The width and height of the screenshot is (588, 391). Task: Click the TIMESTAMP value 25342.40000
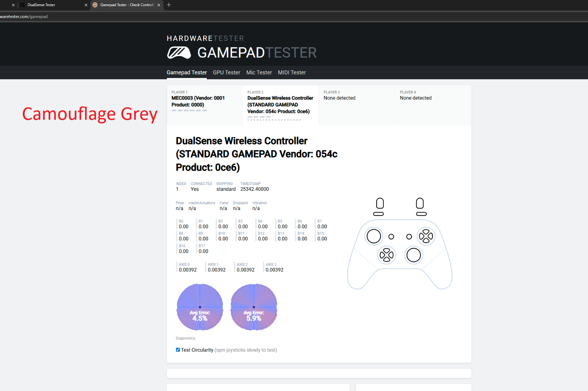coord(255,189)
